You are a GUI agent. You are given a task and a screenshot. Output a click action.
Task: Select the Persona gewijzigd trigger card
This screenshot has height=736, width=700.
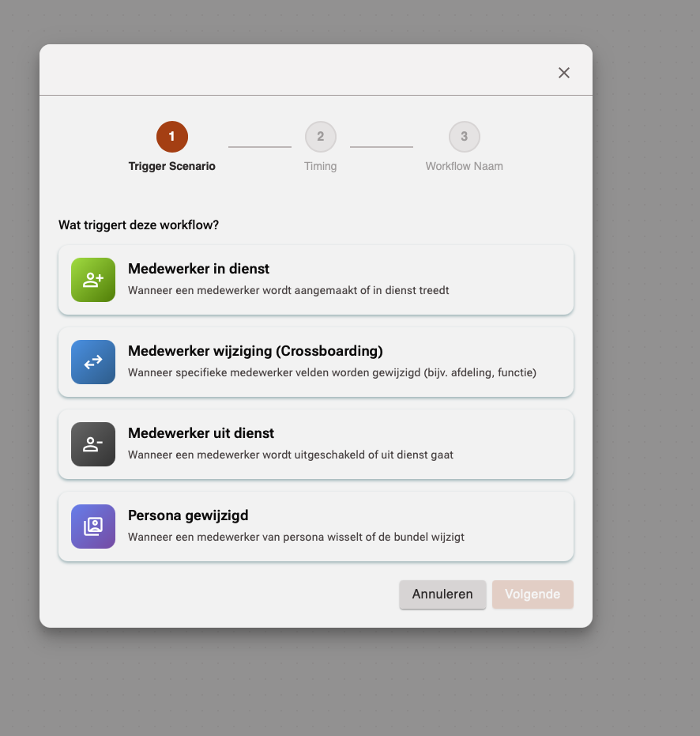click(316, 527)
